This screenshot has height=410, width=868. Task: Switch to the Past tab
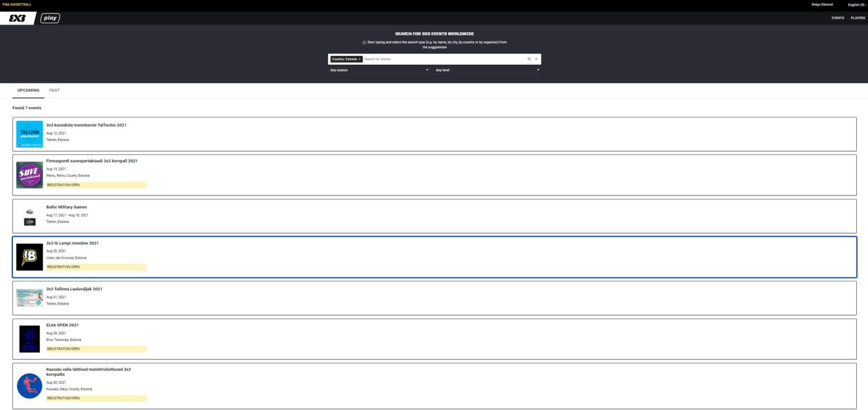coord(55,91)
